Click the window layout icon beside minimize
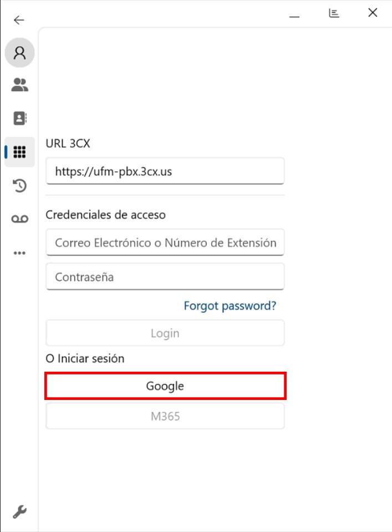The height and width of the screenshot is (532, 392). pos(334,13)
